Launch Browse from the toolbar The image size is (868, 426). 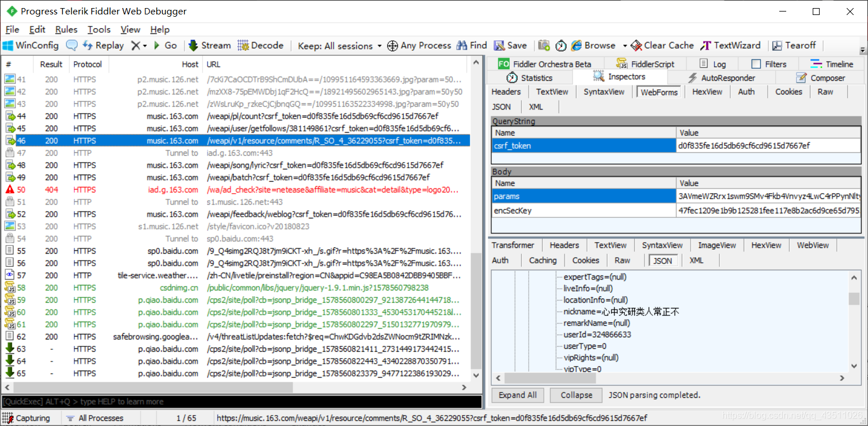click(593, 45)
